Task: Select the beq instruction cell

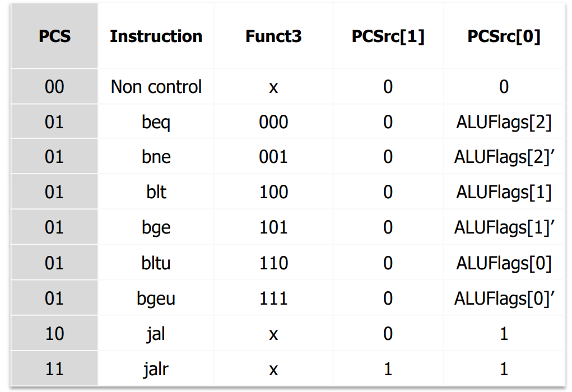Action: [156, 122]
